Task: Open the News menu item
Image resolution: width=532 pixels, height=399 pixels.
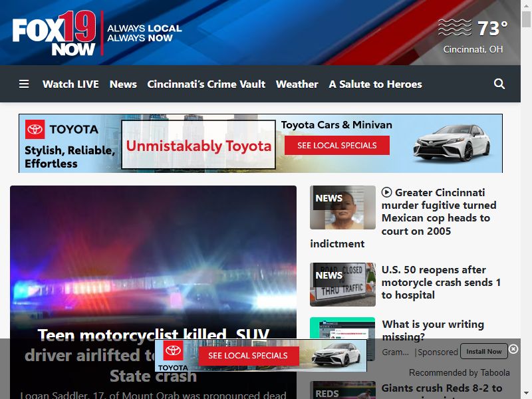Action: [123, 84]
